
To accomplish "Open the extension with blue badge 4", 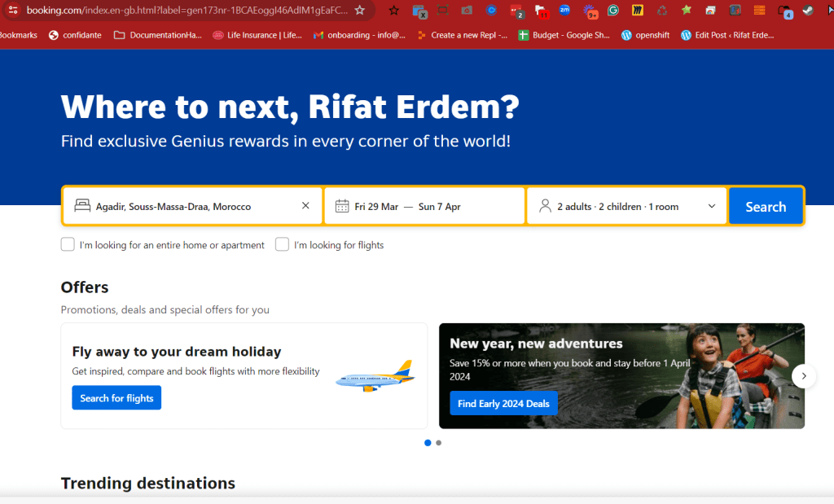I will [x=785, y=11].
